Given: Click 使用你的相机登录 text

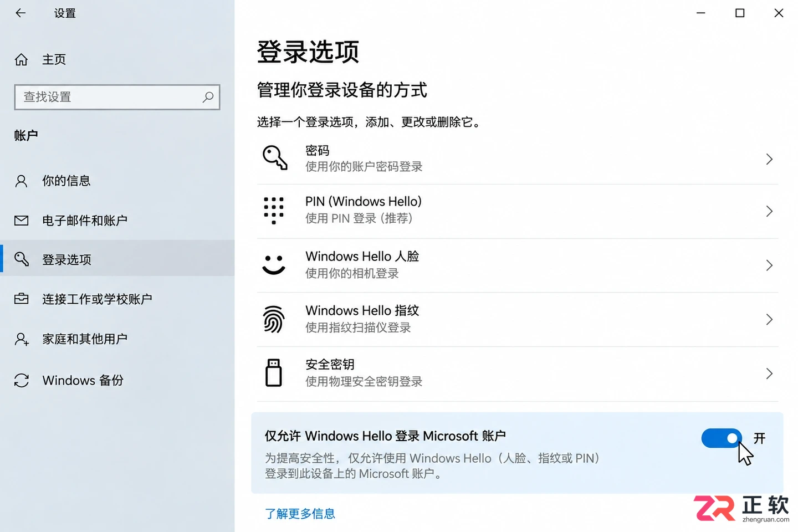Looking at the screenshot, I should pyautogui.click(x=352, y=273).
